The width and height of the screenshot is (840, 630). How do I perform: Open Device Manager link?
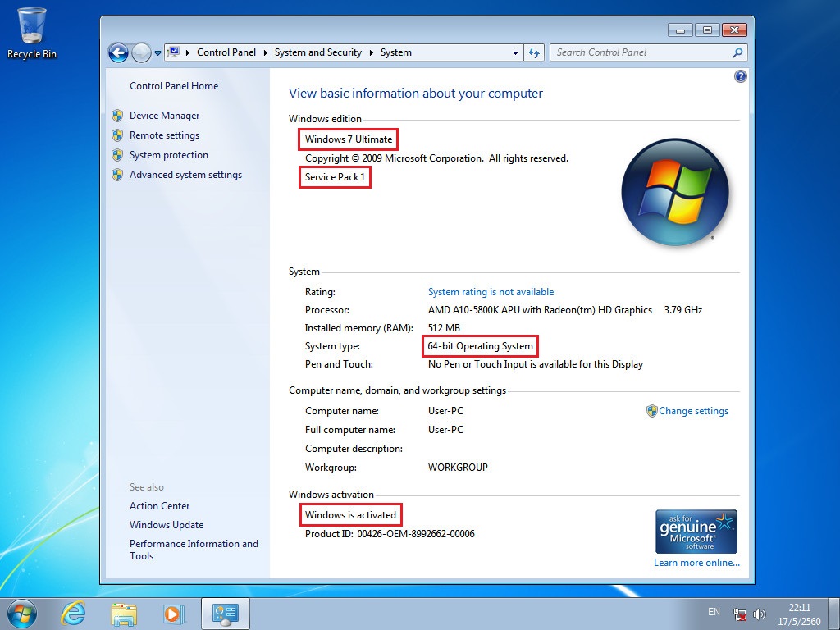(x=164, y=115)
